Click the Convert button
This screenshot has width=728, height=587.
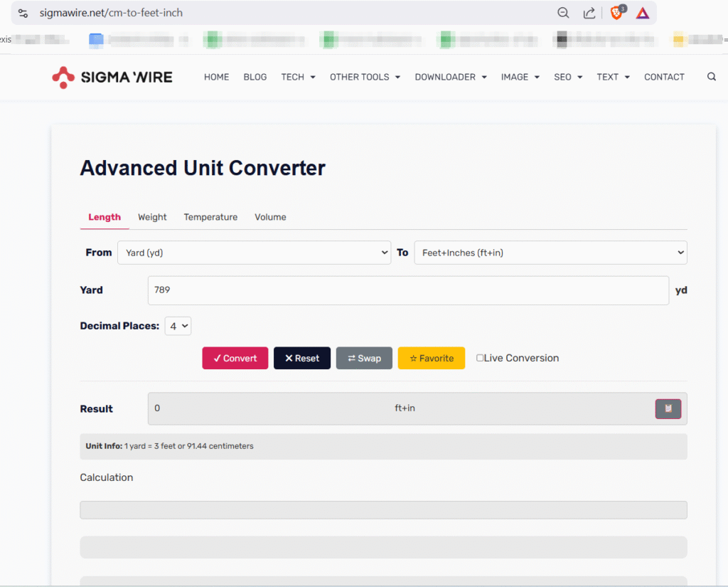(x=235, y=359)
